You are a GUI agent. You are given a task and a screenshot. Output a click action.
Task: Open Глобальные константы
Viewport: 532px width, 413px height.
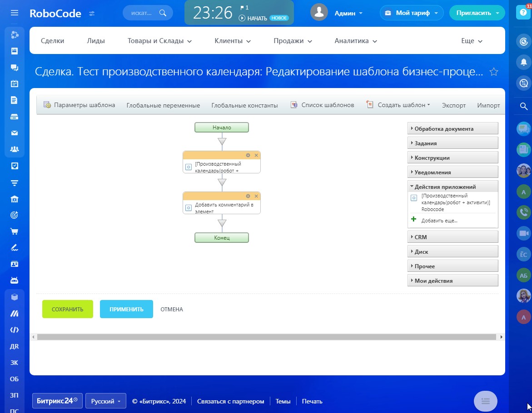244,105
